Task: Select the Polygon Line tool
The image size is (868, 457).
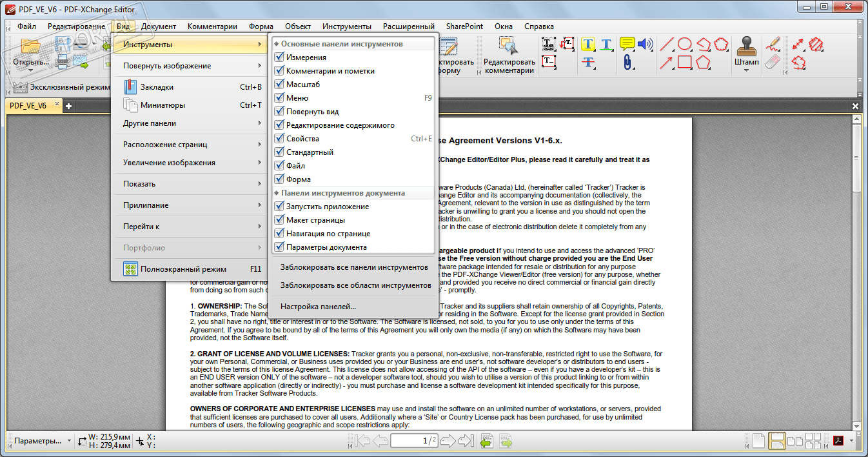Action: [703, 44]
